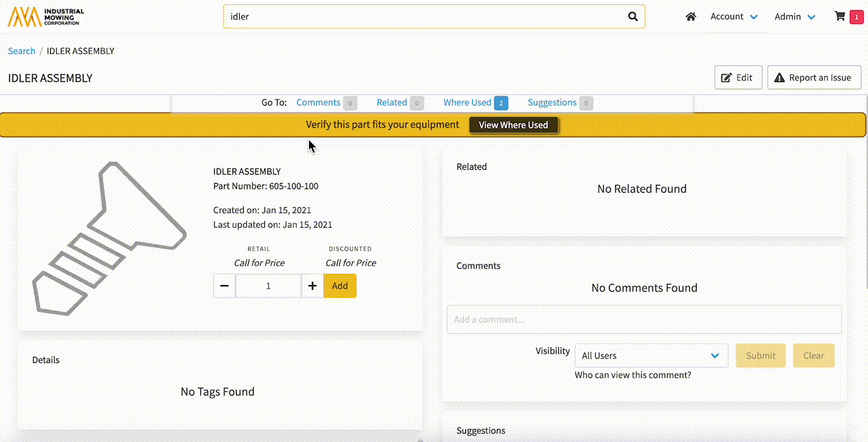
Task: Decrease quantity with minus button
Action: point(225,286)
